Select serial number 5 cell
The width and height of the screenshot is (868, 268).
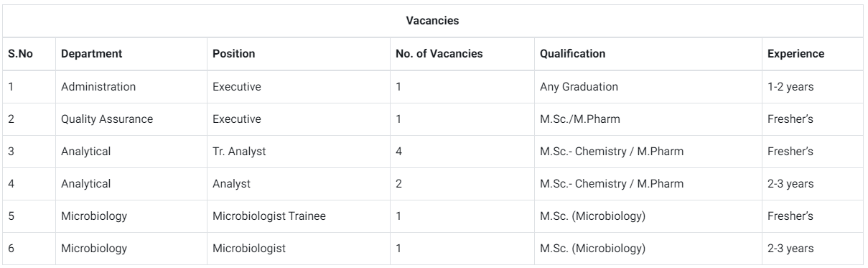pyautogui.click(x=11, y=216)
